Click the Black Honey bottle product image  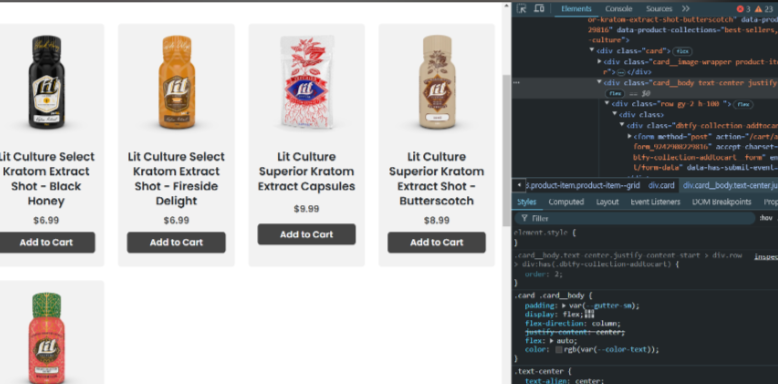pos(46,82)
